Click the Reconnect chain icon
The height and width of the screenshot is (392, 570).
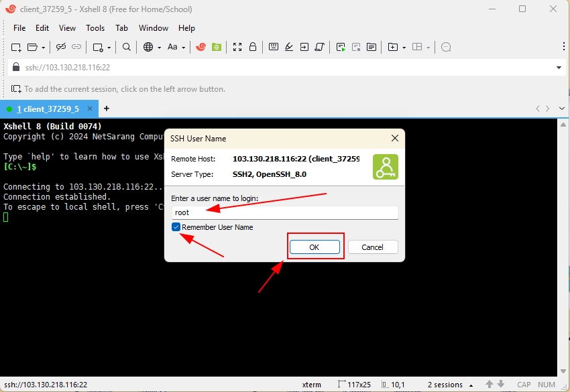[76, 47]
